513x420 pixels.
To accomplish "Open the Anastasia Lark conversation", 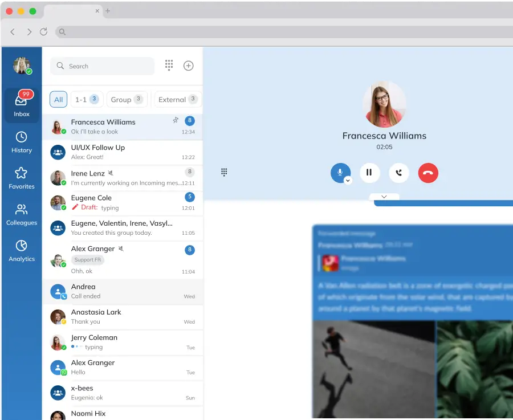I will point(123,317).
